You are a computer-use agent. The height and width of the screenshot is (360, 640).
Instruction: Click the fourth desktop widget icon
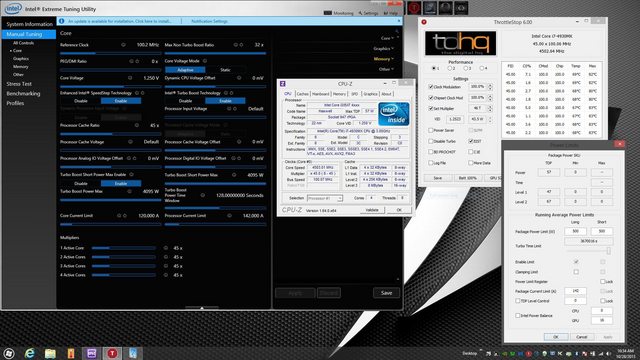461,8
